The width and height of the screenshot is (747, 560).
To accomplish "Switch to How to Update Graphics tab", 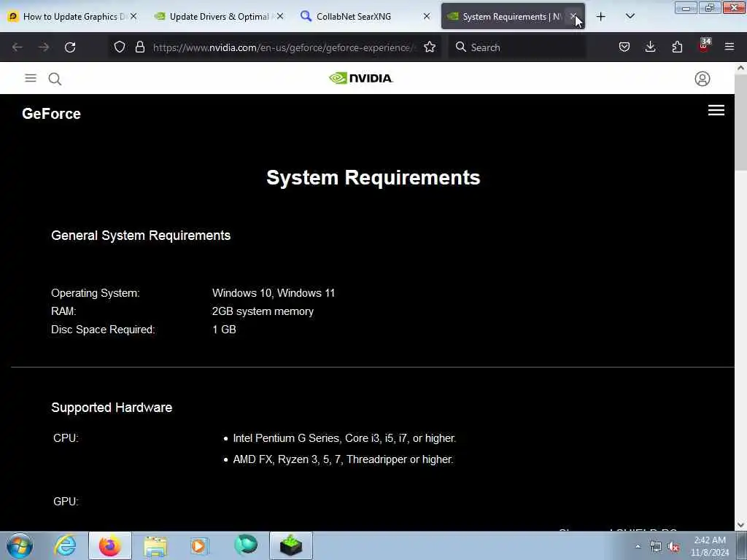I will coord(72,17).
